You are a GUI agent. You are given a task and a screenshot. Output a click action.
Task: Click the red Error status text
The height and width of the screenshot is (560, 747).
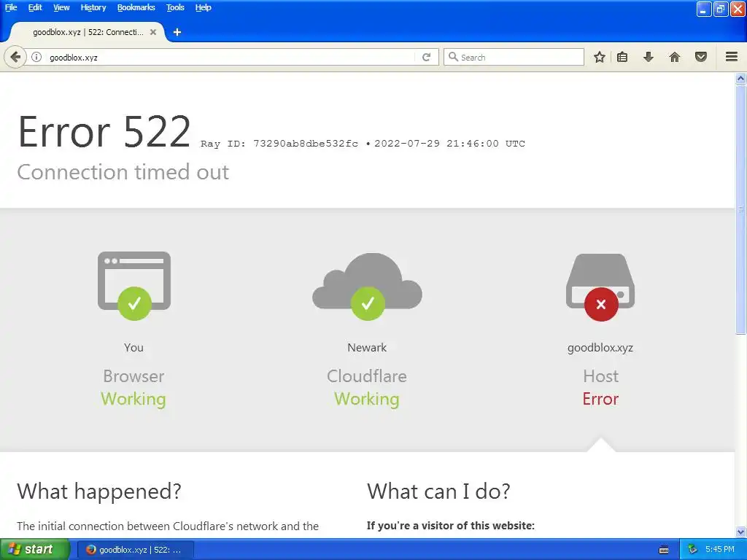click(x=600, y=399)
